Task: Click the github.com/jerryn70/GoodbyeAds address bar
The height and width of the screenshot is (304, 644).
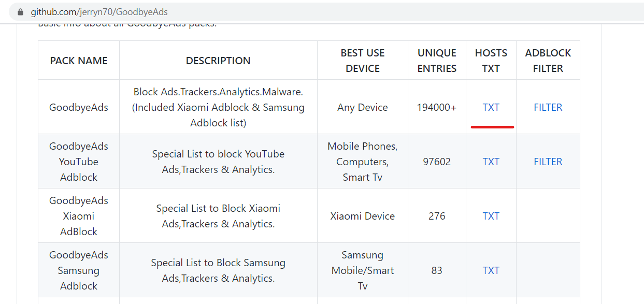Action: pos(98,11)
